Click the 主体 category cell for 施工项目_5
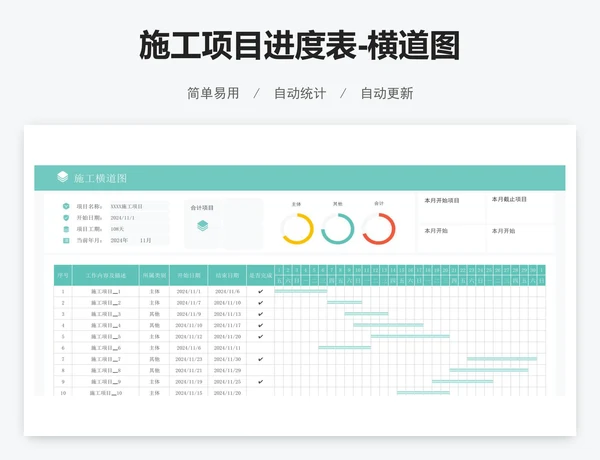 click(154, 337)
